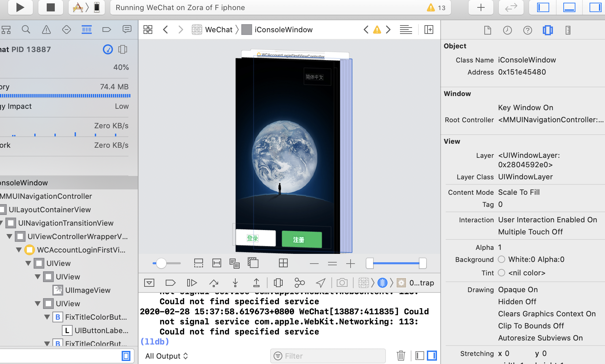This screenshot has width=605, height=364.
Task: Select the Debug navigator tab
Action: click(86, 30)
